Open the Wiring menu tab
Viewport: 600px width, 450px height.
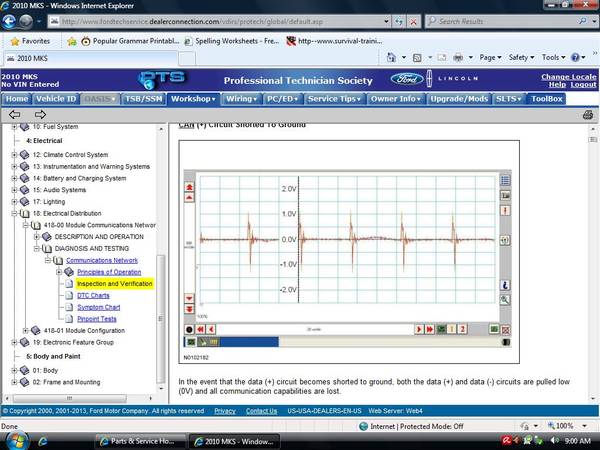coord(241,99)
